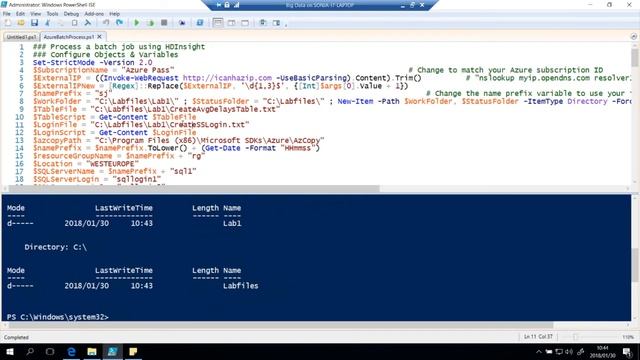Click the Show Command Add-on icon
The image size is (640, 360).
pos(276,23)
